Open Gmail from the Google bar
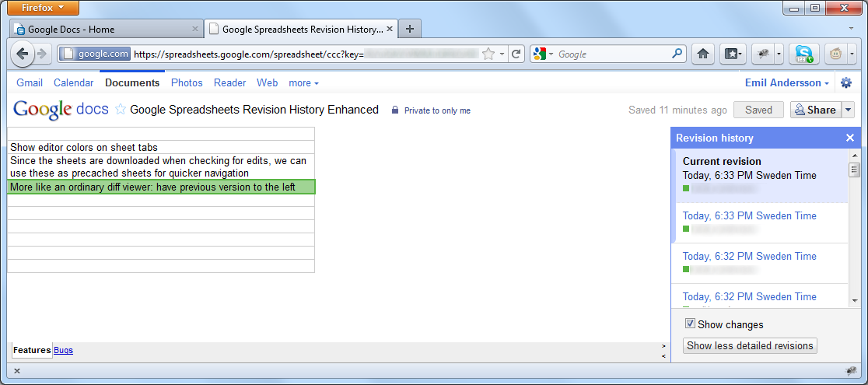 pyautogui.click(x=30, y=82)
